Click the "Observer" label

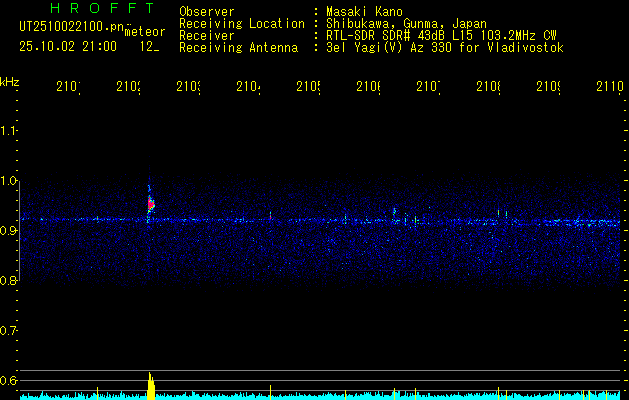(x=207, y=11)
